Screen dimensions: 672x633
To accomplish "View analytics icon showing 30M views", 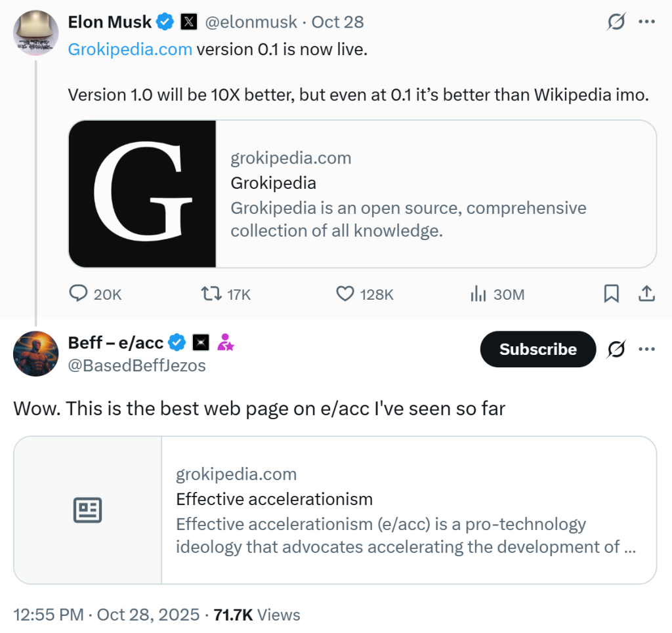I will [478, 294].
